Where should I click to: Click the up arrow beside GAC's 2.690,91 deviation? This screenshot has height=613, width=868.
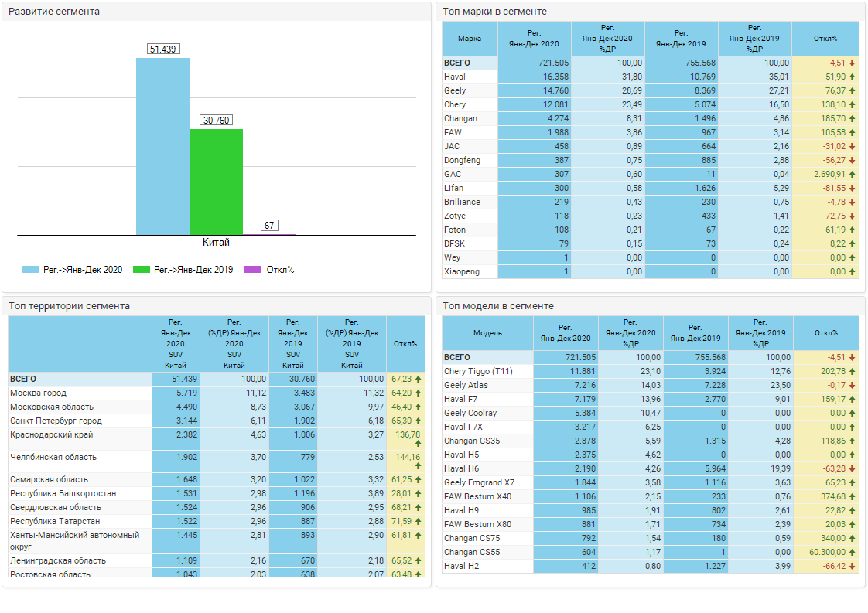click(852, 175)
